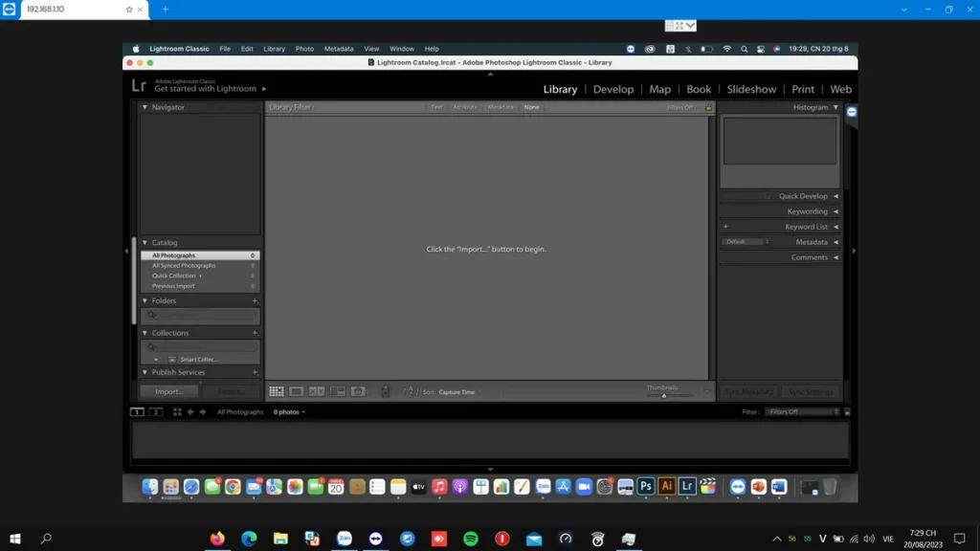Viewport: 980px width, 551px height.
Task: Open the Web module
Action: (x=840, y=89)
